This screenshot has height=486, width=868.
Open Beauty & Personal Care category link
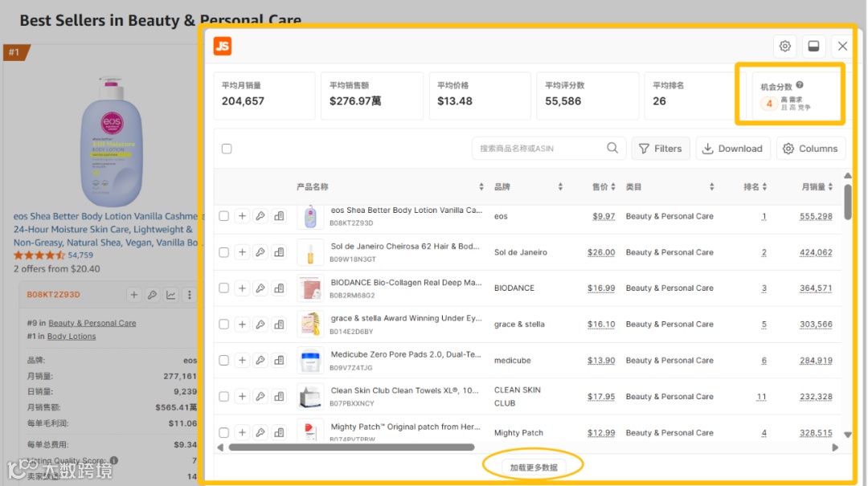92,323
